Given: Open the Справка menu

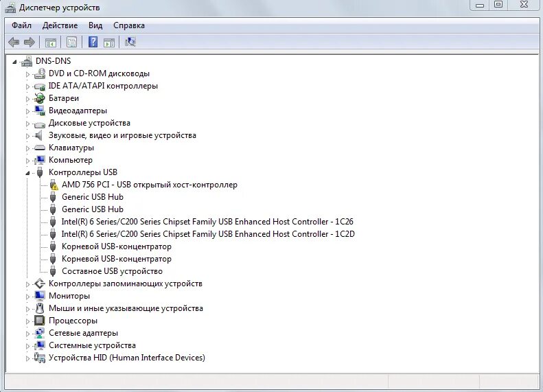Looking at the screenshot, I should coord(129,25).
